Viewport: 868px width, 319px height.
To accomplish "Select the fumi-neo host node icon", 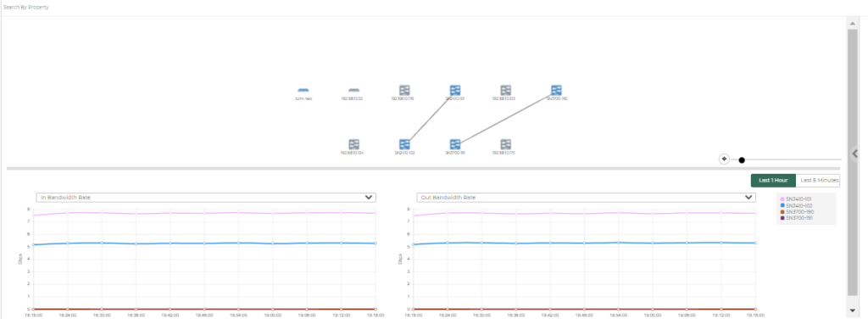I will tap(303, 90).
